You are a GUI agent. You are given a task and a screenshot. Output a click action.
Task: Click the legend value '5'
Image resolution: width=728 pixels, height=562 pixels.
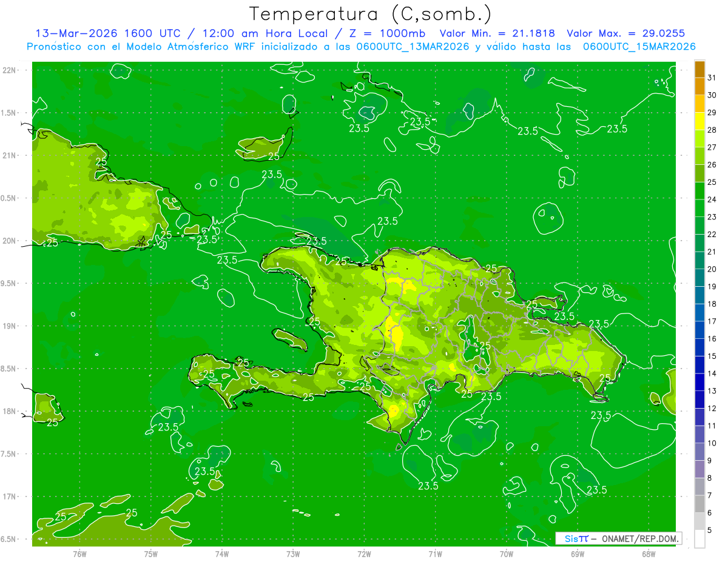click(710, 530)
